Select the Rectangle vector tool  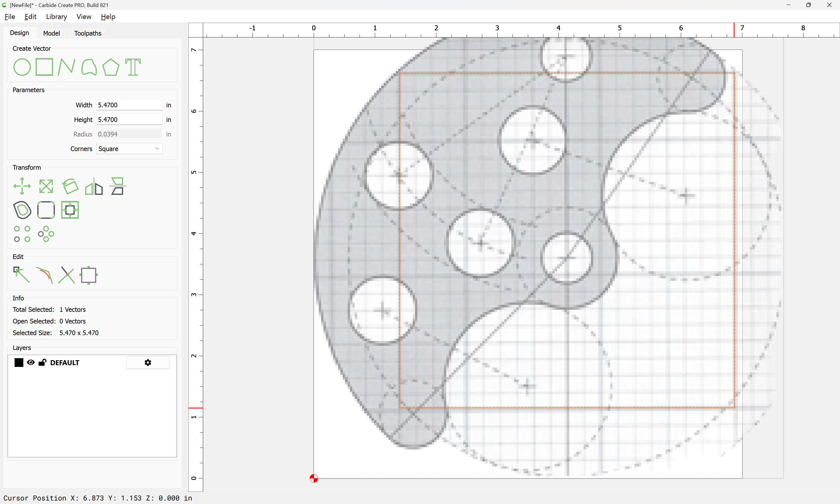44,67
